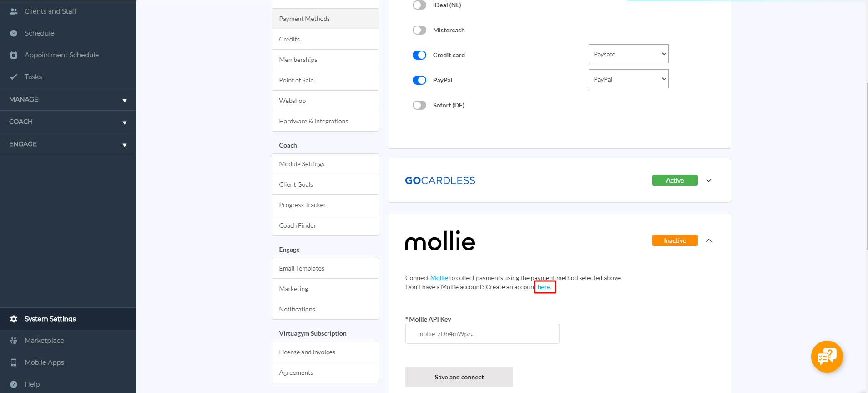868x393 pixels.
Task: Open the Paysafe provider dropdown
Action: tap(628, 54)
